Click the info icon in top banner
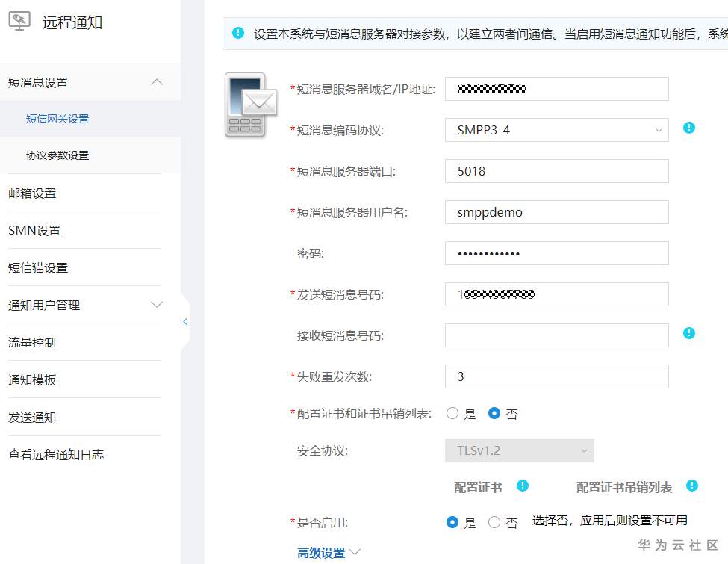Viewport: 728px width, 564px height. coord(238,33)
